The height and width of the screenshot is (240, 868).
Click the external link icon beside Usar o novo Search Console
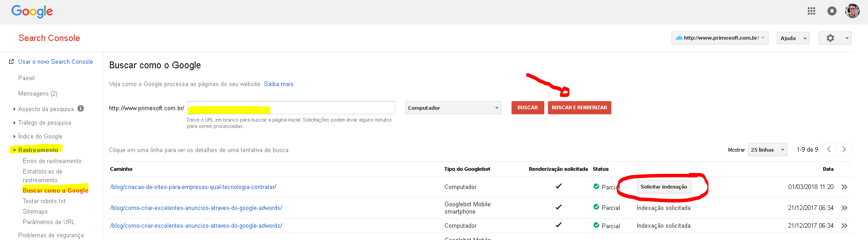coord(11,61)
